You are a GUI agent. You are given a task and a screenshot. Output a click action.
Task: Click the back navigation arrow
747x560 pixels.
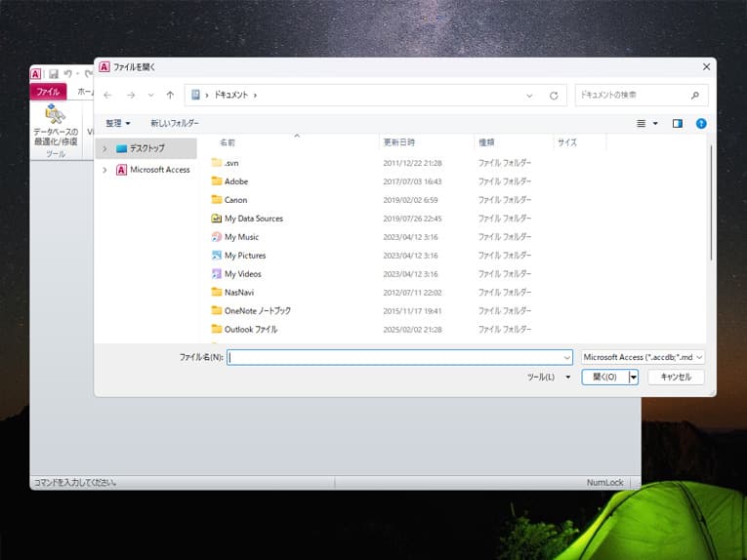107,96
